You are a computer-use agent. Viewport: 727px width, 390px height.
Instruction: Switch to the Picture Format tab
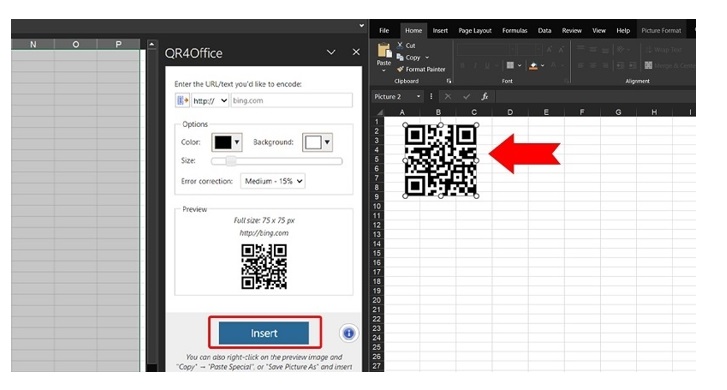pyautogui.click(x=661, y=31)
